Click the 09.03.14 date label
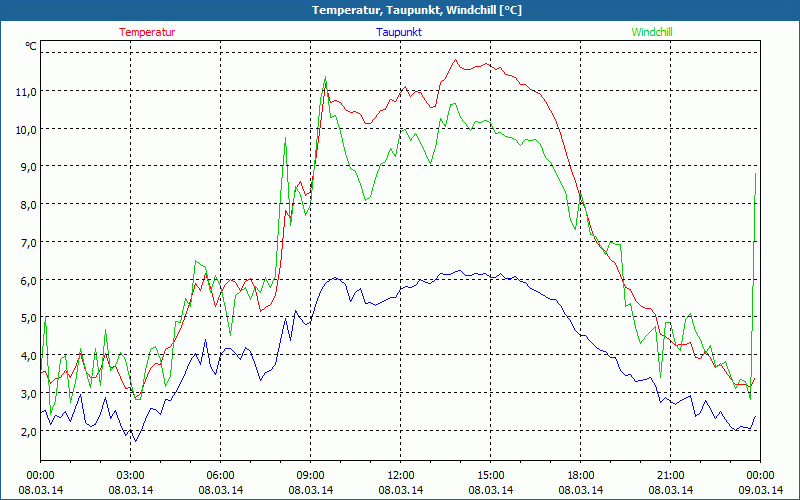This screenshot has width=800, height=500. pos(760,490)
